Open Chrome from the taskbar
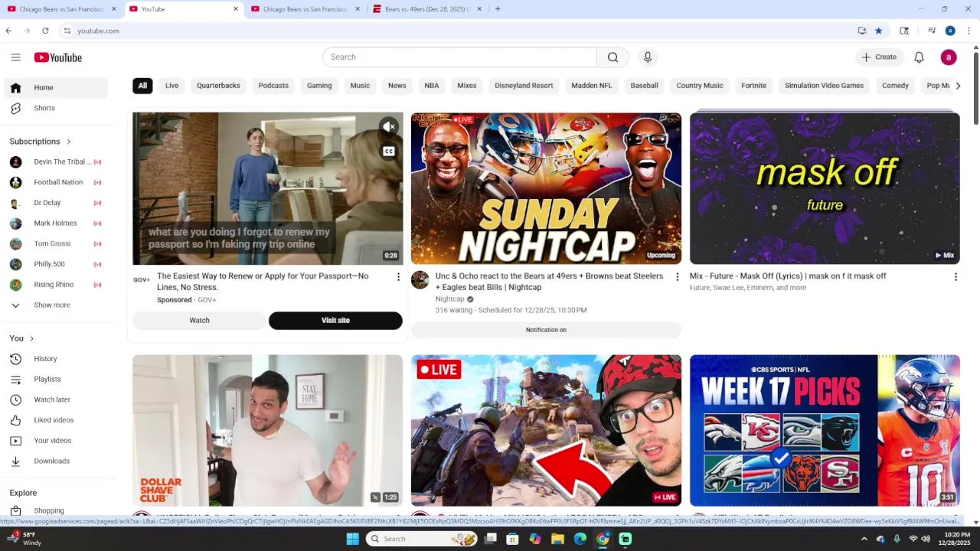 pyautogui.click(x=603, y=539)
